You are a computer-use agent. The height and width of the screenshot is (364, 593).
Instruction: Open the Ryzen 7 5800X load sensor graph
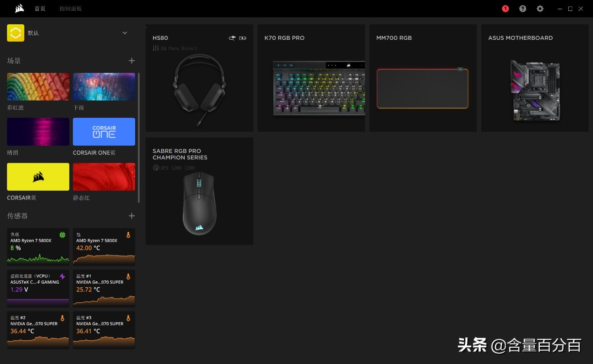38,247
